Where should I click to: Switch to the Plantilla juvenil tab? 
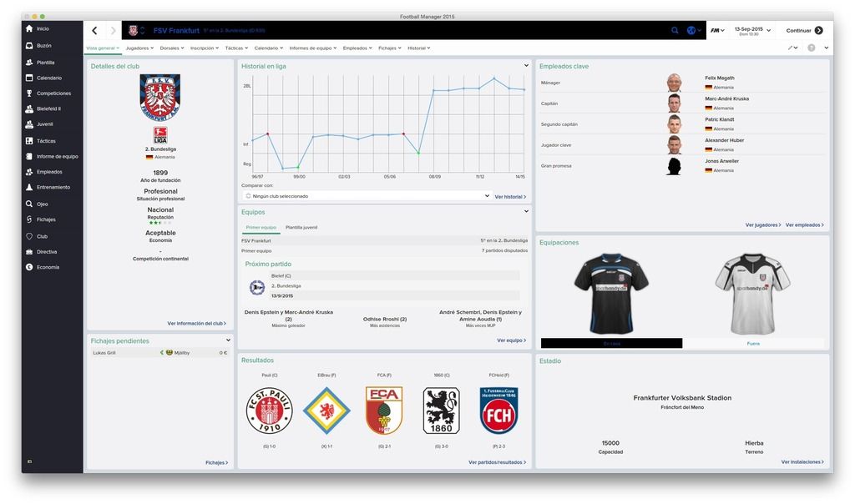301,227
